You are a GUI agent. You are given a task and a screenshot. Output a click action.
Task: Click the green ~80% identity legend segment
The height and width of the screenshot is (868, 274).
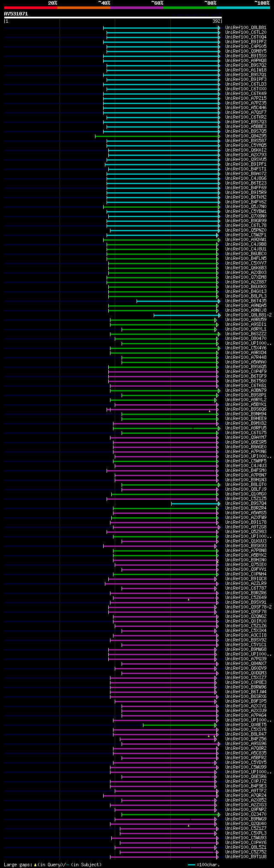click(190, 8)
